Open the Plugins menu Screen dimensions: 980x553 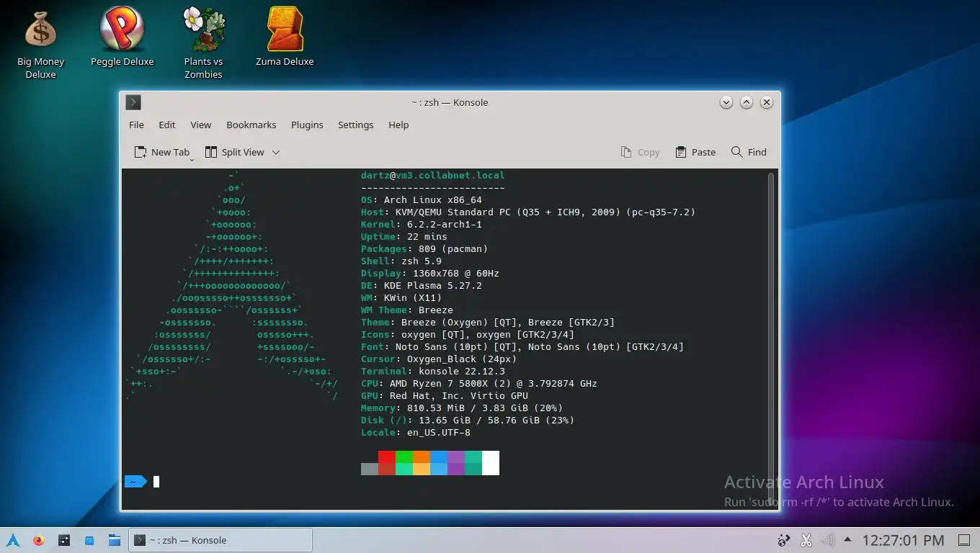pos(307,125)
